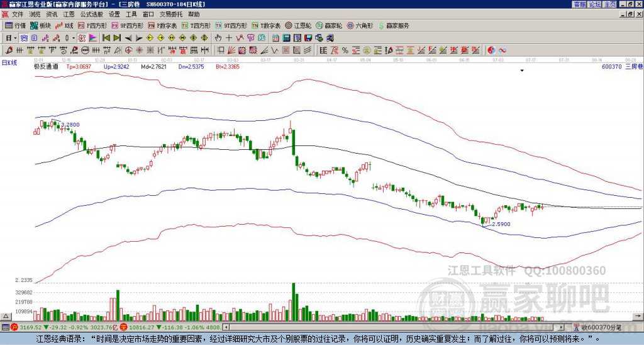Open the 浏览 menu
This screenshot has height=345, width=644.
35,14
